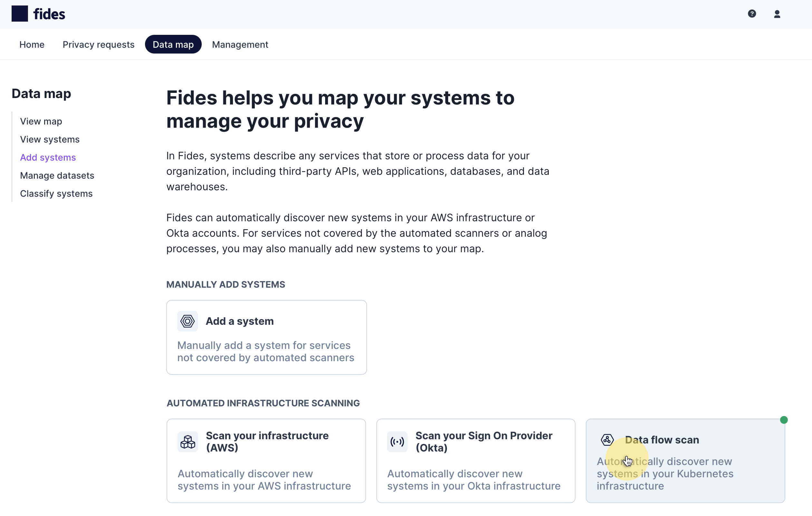Screen dimensions: 812x516
Task: Click the Data flow scan icon
Action: click(607, 440)
